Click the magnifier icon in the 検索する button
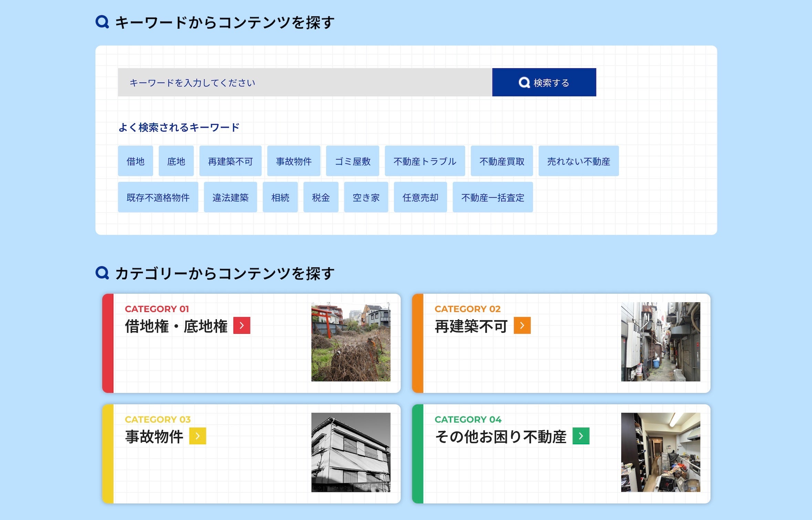812x520 pixels. coord(524,83)
